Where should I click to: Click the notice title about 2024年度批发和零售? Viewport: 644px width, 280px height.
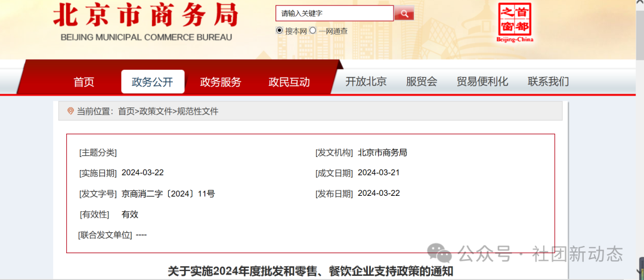coord(310,272)
